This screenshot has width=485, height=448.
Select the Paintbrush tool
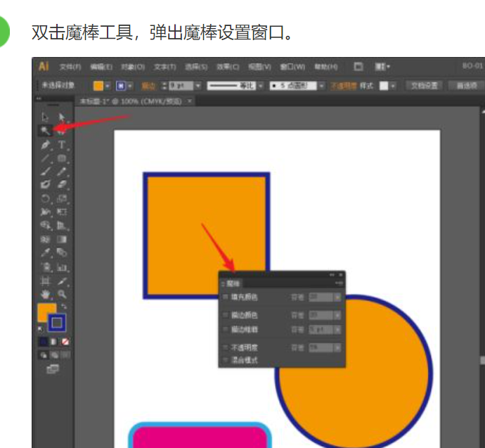pyautogui.click(x=46, y=171)
